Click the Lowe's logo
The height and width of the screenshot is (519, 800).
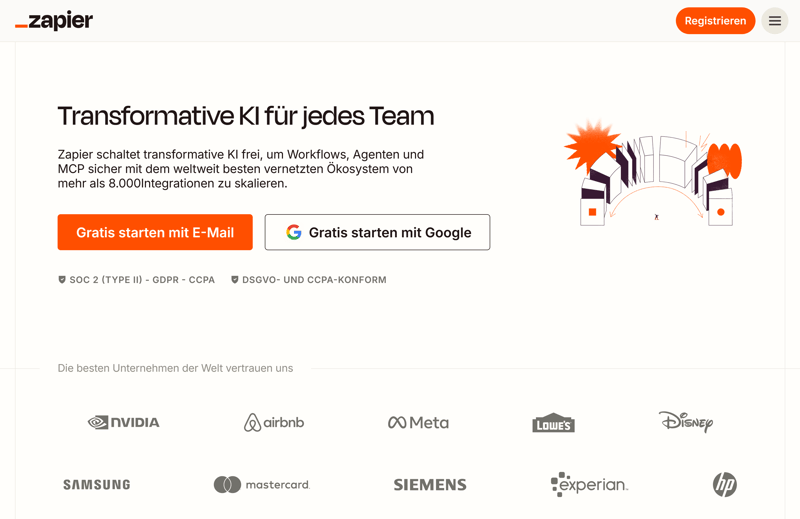(553, 423)
